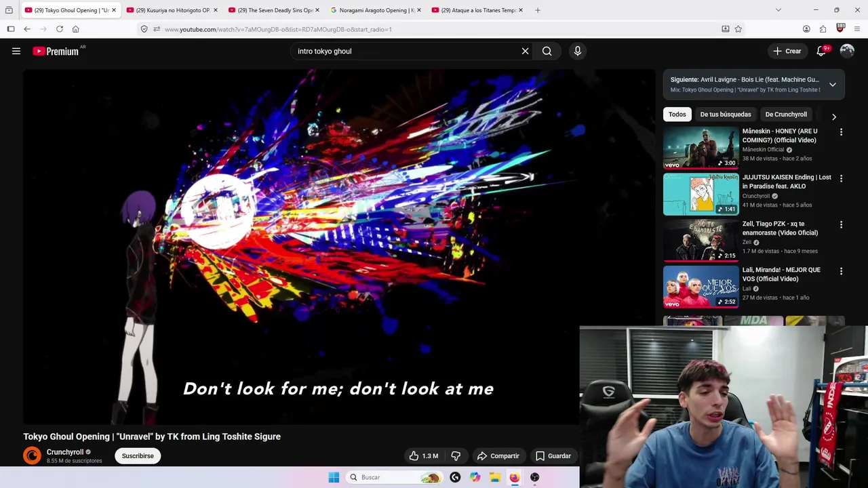The width and height of the screenshot is (868, 488).
Task: Open the YouTube hamburger guide menu
Action: (16, 51)
